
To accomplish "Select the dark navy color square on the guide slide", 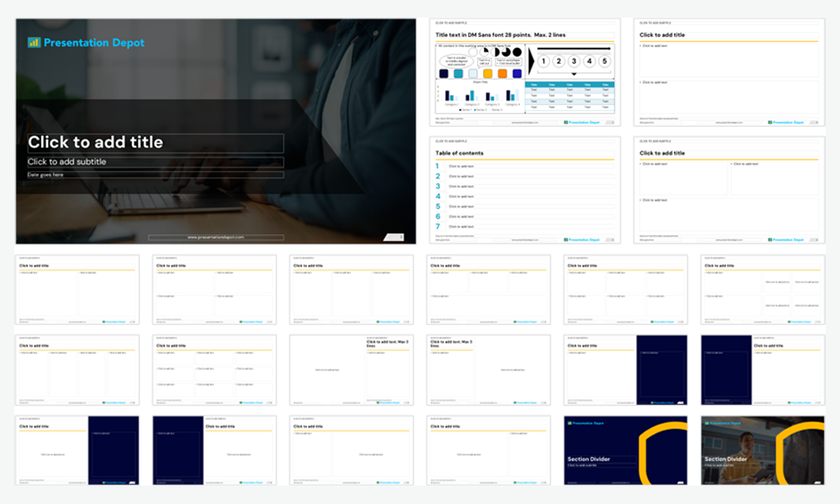I will 444,73.
